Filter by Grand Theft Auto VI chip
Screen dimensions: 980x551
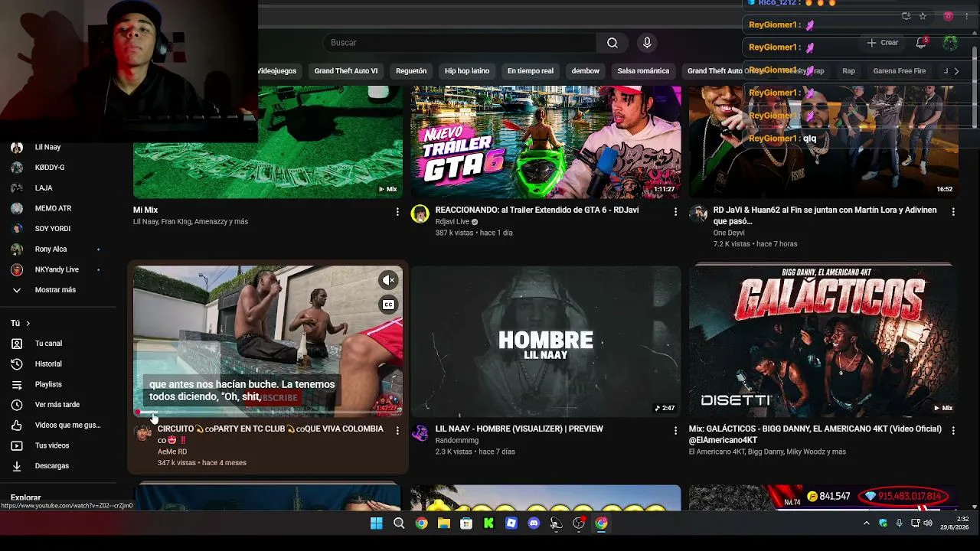346,71
